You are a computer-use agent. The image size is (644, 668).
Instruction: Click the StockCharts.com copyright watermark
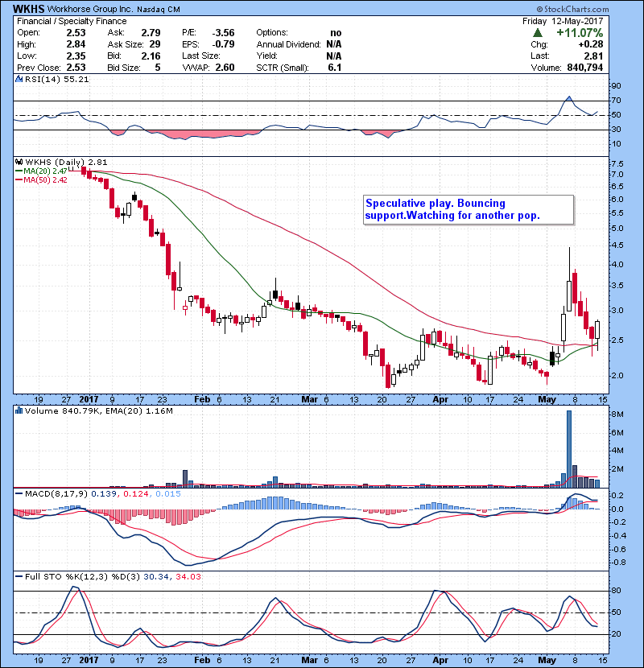click(572, 9)
